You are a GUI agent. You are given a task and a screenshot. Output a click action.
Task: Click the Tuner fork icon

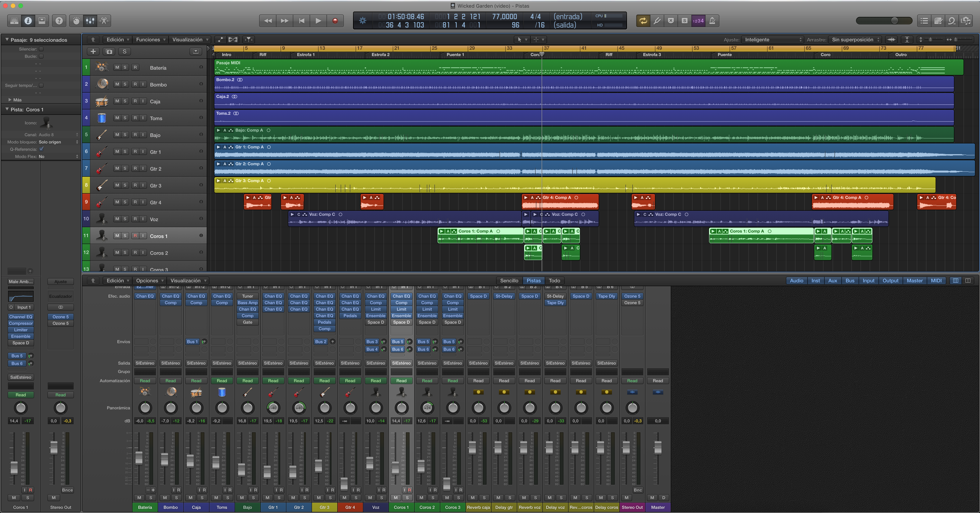tap(657, 21)
